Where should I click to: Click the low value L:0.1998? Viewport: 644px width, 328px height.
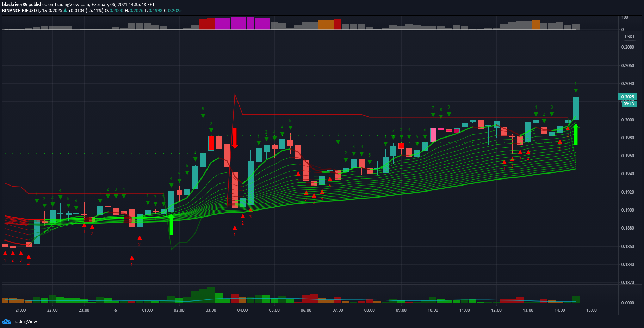click(154, 11)
